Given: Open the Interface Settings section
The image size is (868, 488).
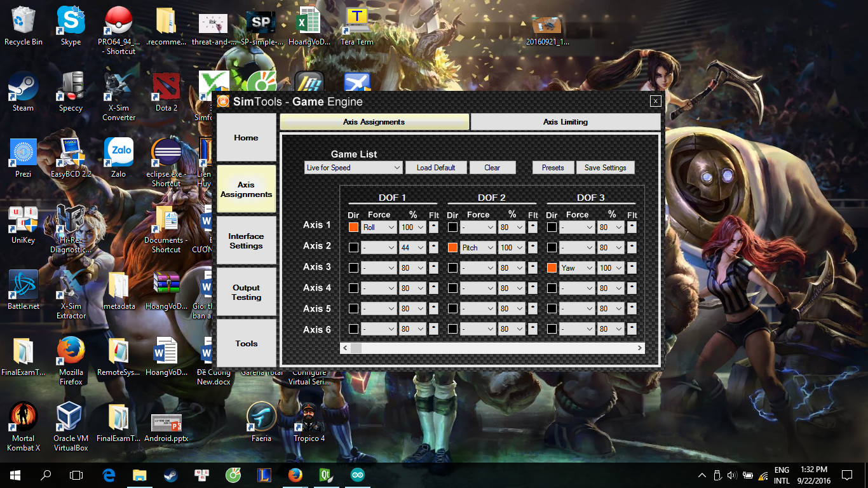Looking at the screenshot, I should (246, 241).
